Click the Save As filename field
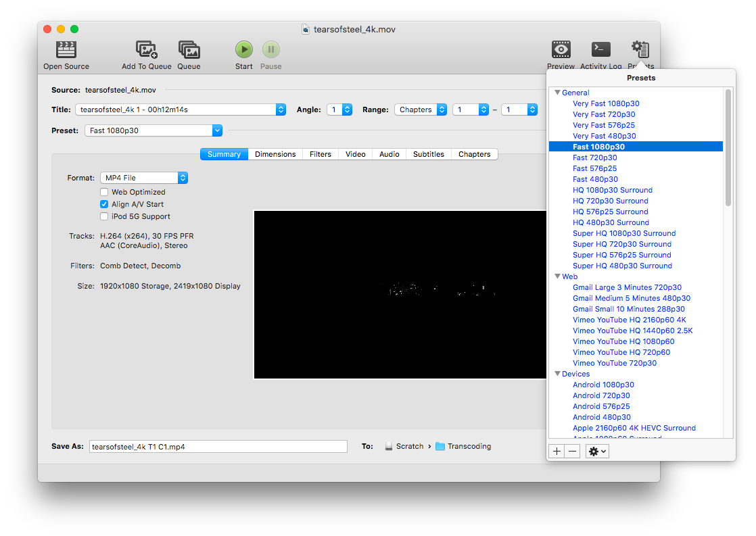The width and height of the screenshot is (756, 536). pyautogui.click(x=218, y=447)
